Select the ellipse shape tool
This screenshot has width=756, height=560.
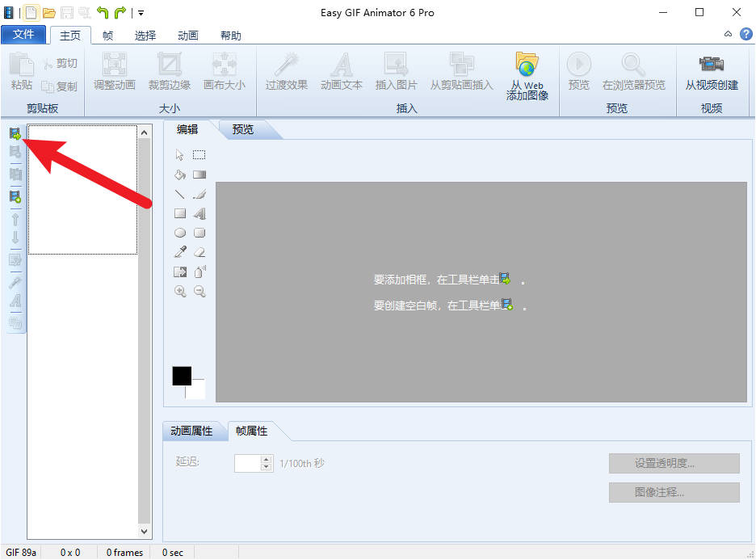pyautogui.click(x=180, y=233)
